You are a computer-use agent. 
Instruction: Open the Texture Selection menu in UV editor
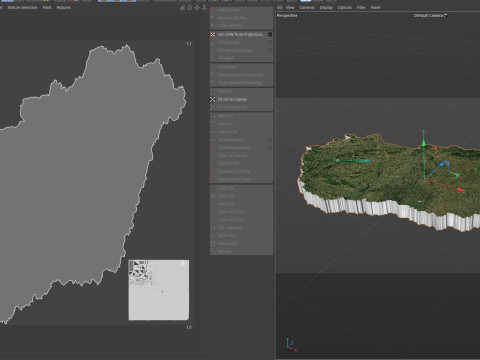[x=22, y=7]
